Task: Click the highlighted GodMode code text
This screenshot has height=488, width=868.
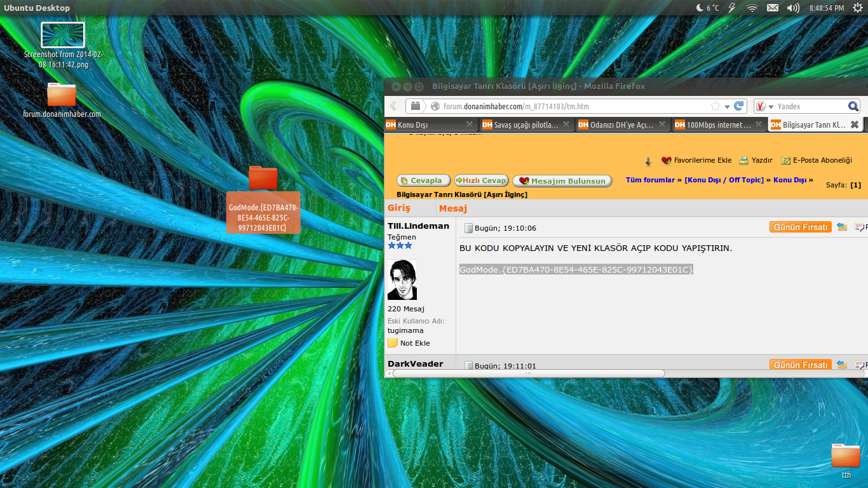Action: 576,270
